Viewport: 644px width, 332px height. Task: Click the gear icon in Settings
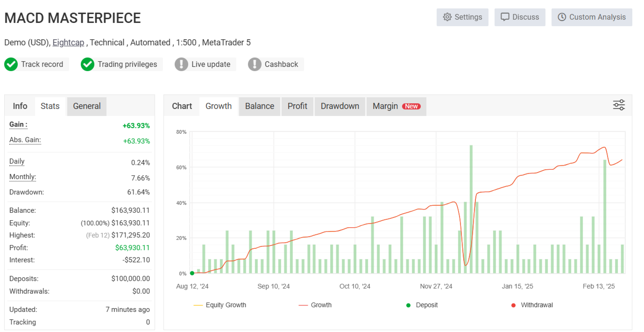coord(447,17)
